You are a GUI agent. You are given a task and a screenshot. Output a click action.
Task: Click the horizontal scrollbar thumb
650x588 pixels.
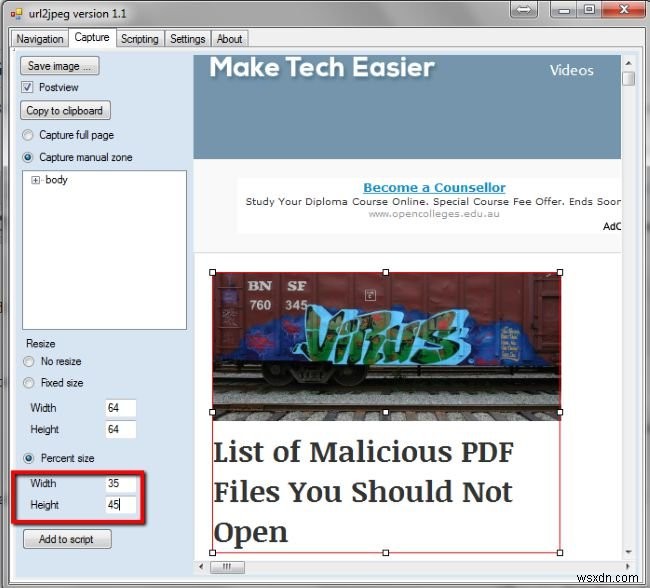(227, 567)
